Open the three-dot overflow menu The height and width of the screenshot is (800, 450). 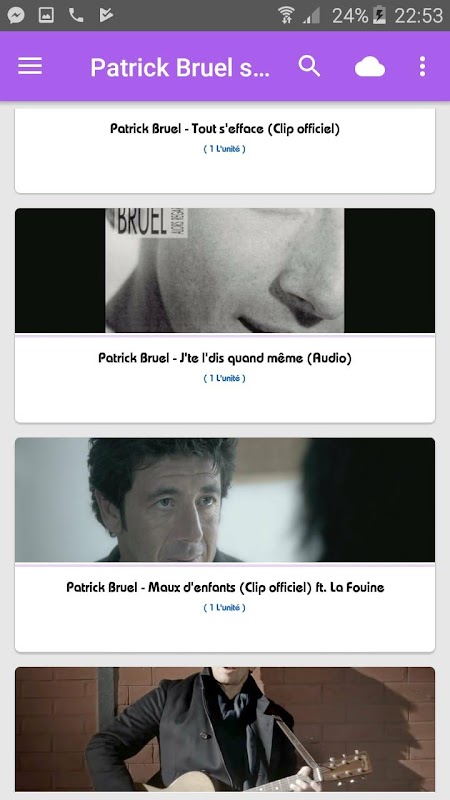click(x=422, y=66)
